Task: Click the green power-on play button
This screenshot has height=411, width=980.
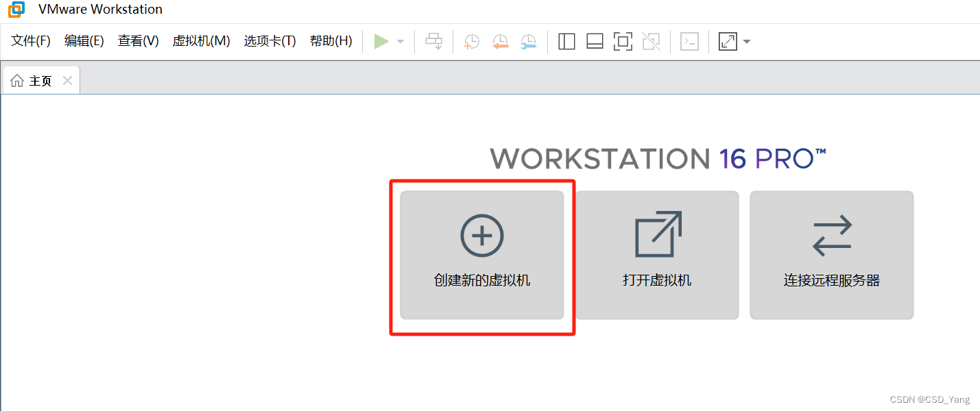Action: pos(381,42)
